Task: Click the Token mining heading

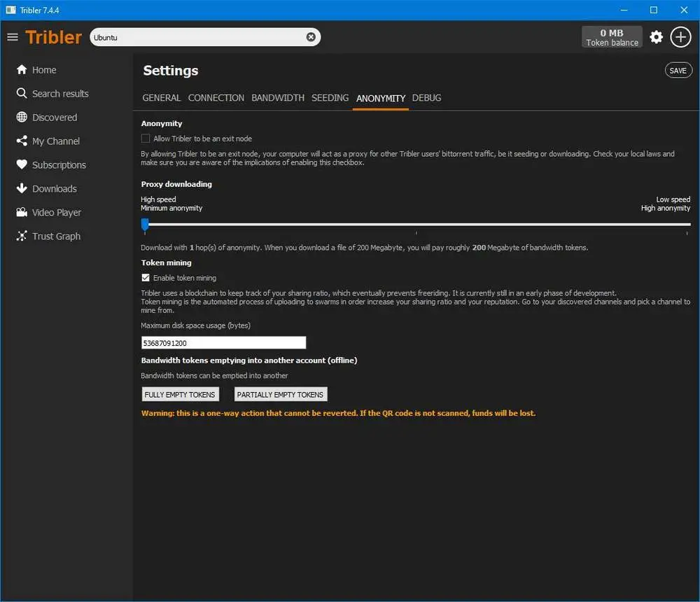Action: click(166, 262)
